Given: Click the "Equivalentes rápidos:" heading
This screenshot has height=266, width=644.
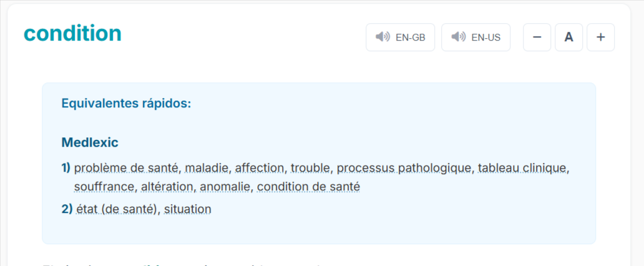Looking at the screenshot, I should pyautogui.click(x=126, y=103).
